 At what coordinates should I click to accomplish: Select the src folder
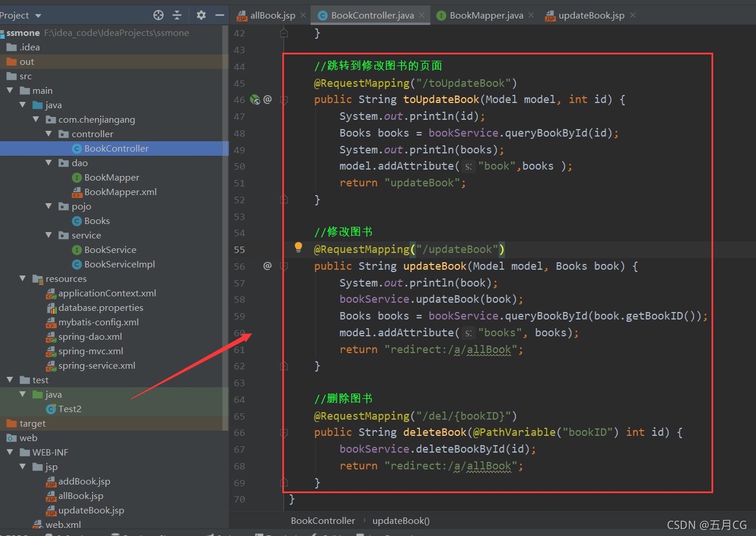pos(25,76)
